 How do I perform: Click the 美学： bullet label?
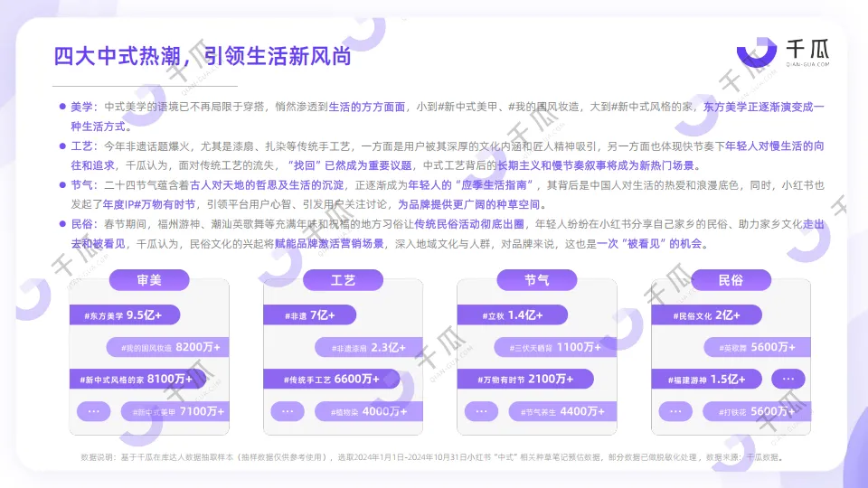pyautogui.click(x=84, y=107)
